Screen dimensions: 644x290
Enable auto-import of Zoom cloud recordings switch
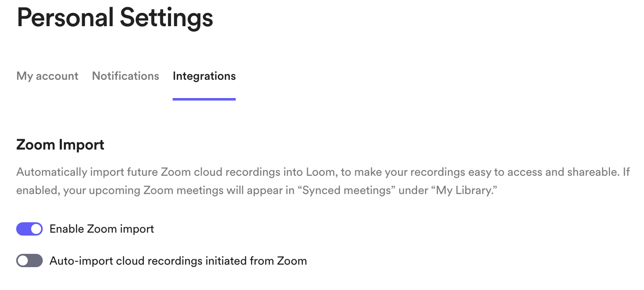[29, 261]
